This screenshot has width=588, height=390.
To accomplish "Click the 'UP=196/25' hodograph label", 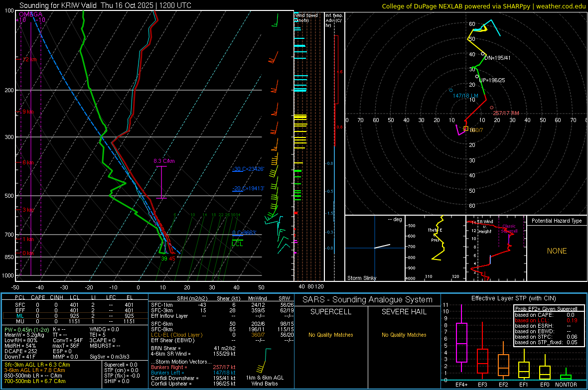I will point(492,80).
